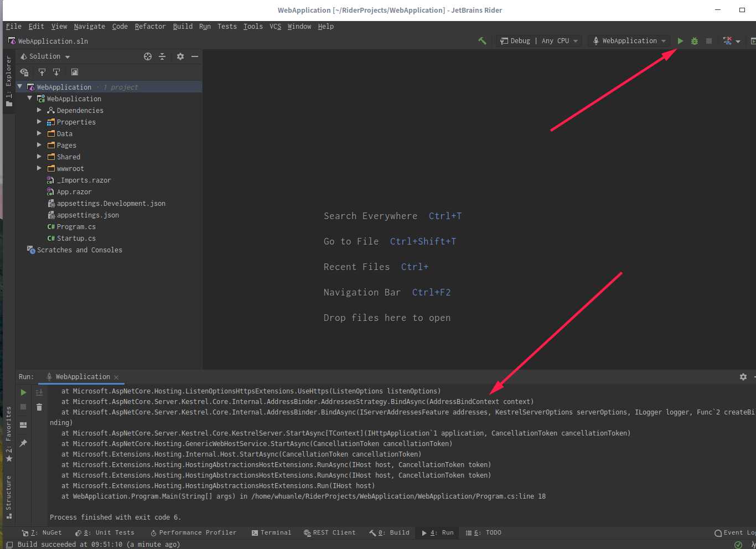Run WebApplication with the top toolbar play button
Screen dimensions: 756x549
pyautogui.click(x=680, y=41)
